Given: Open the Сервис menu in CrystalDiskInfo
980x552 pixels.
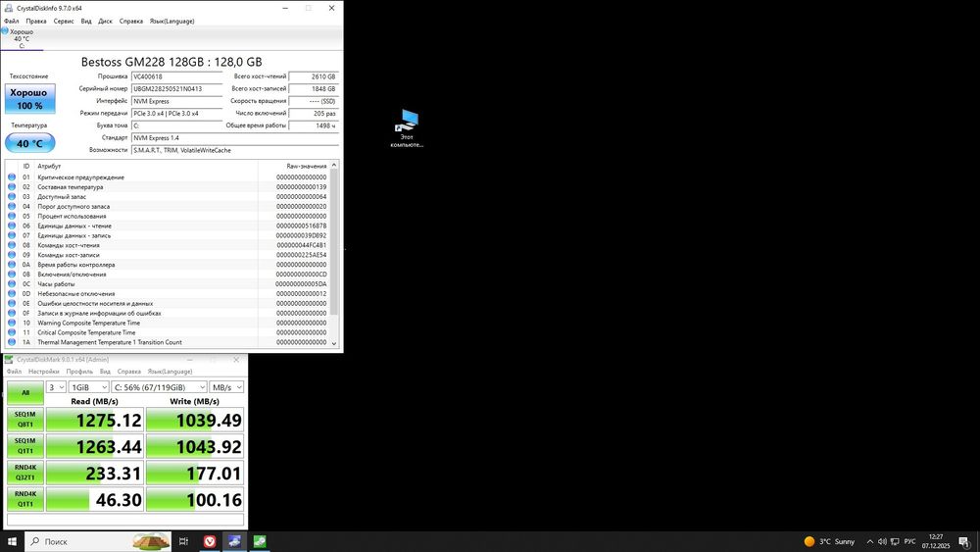Looking at the screenshot, I should [64, 21].
